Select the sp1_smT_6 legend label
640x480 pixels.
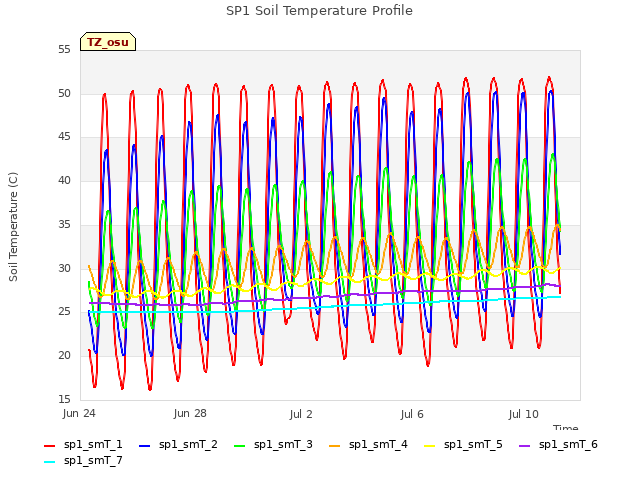[568, 444]
